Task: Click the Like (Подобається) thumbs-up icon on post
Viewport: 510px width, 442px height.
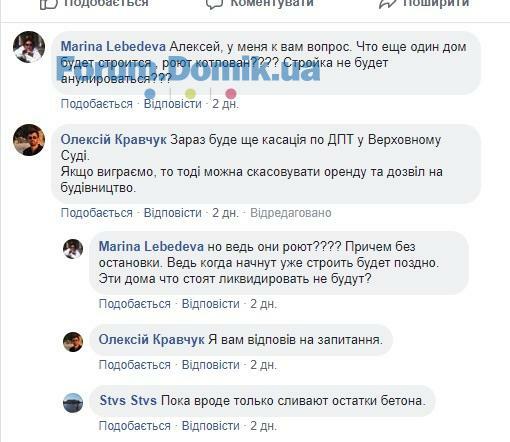Action: pos(49,4)
